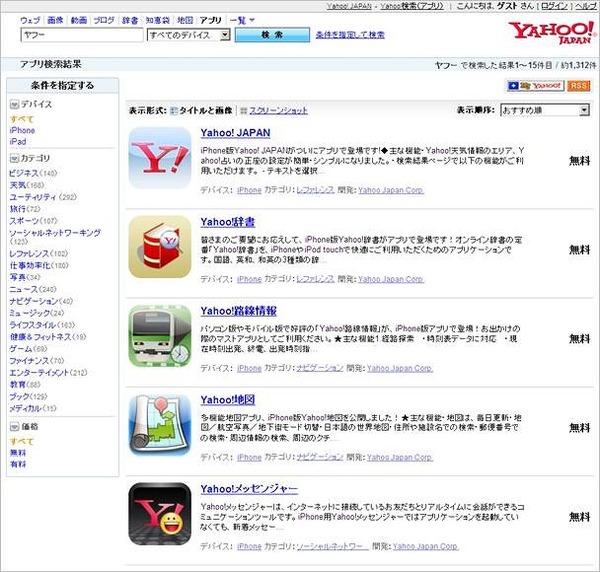The image size is (600, 572).
Task: Switch to the 画像 search tab
Action: point(55,20)
